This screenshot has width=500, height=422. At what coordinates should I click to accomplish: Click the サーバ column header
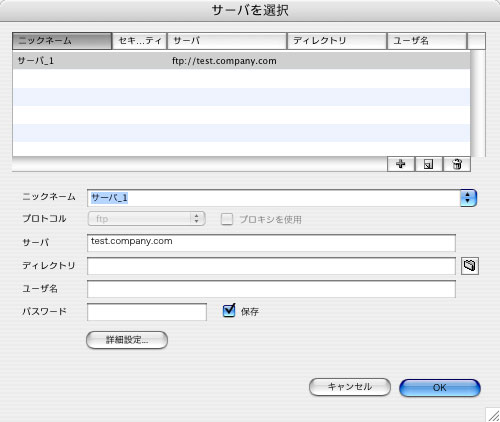click(227, 41)
